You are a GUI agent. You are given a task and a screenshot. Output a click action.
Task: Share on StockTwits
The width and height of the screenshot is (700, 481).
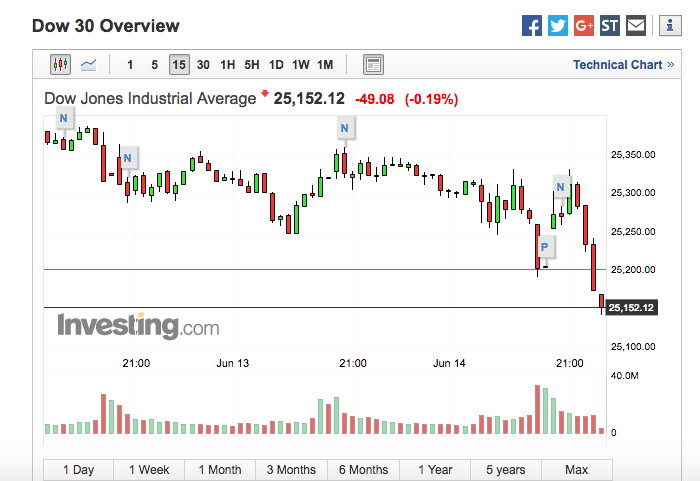pyautogui.click(x=610, y=26)
